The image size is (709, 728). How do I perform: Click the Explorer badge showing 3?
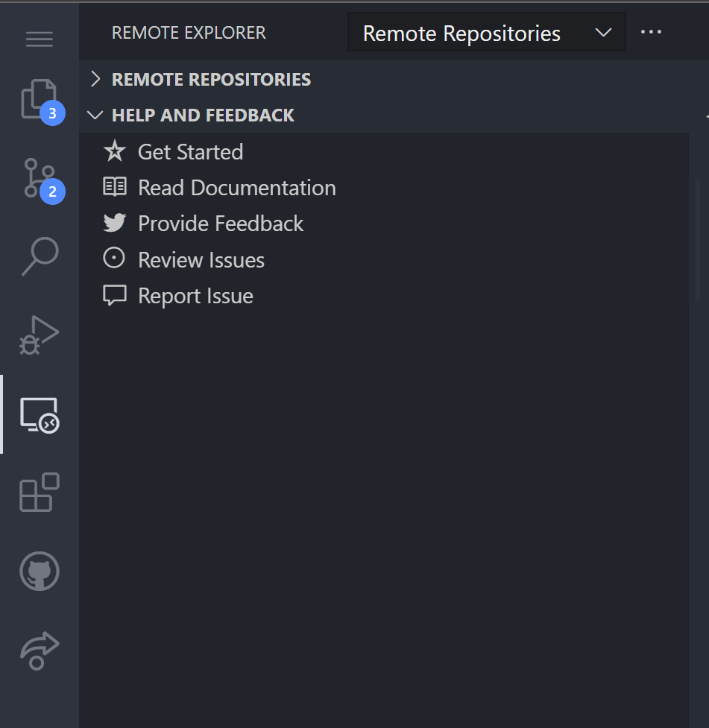click(x=53, y=113)
